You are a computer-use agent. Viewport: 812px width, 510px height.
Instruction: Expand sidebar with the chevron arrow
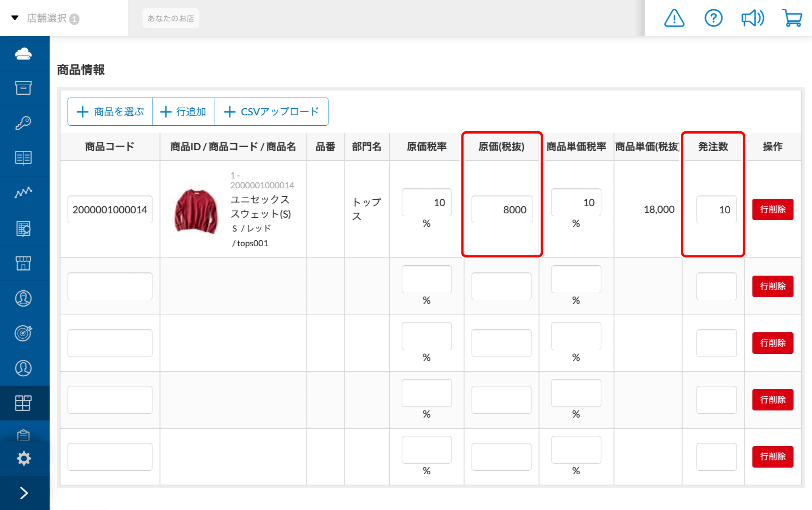(24, 493)
